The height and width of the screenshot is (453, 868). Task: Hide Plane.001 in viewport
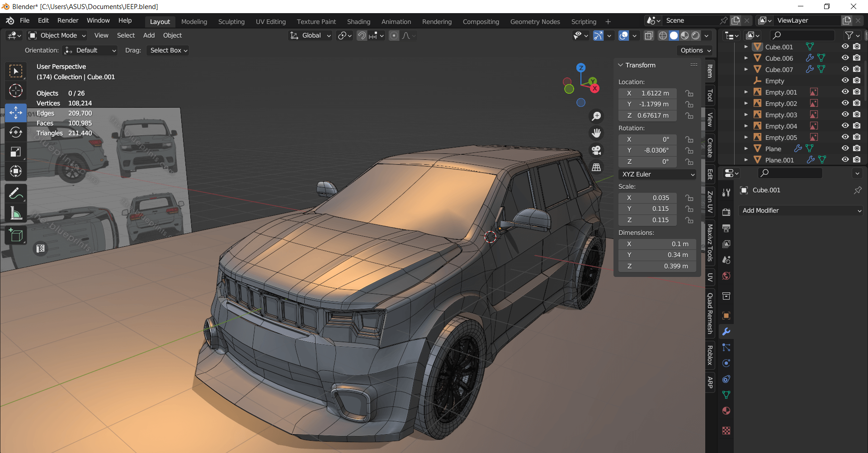(x=845, y=160)
